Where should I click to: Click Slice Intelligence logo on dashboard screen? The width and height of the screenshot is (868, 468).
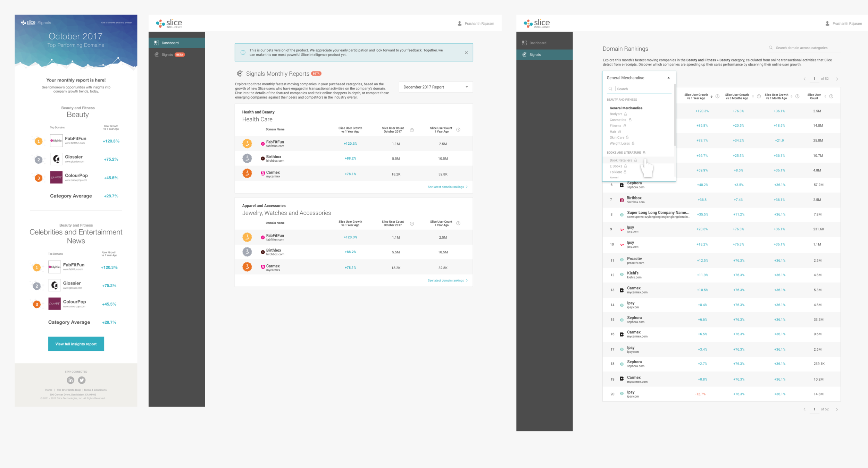[x=169, y=24]
